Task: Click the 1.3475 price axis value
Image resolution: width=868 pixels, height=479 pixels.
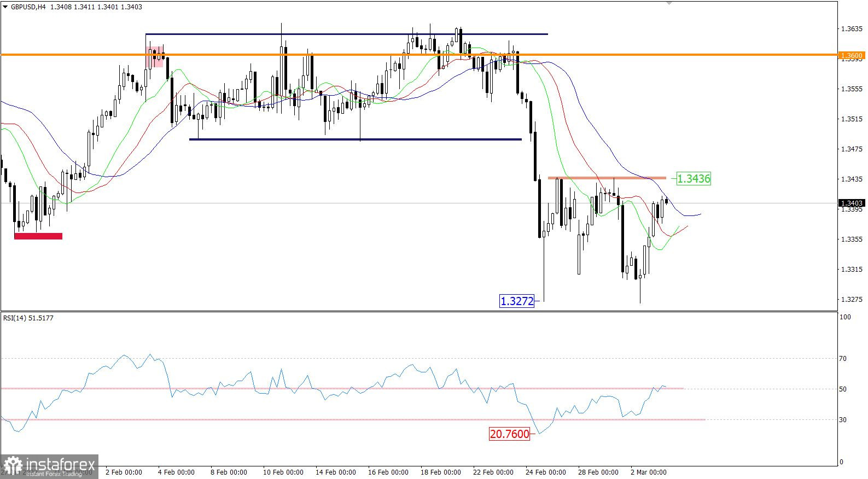Action: pyautogui.click(x=852, y=149)
